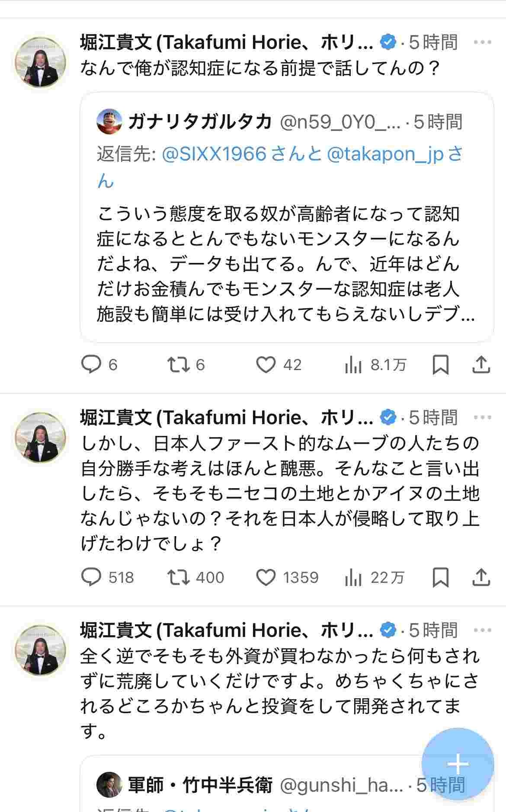Share the Niseko land tweet
Image resolution: width=506 pixels, height=812 pixels.
480,577
